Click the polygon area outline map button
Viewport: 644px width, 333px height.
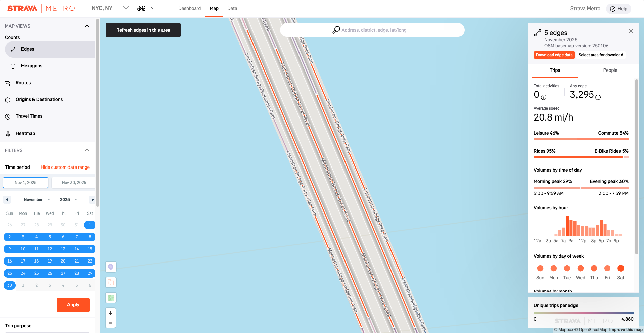pyautogui.click(x=111, y=282)
